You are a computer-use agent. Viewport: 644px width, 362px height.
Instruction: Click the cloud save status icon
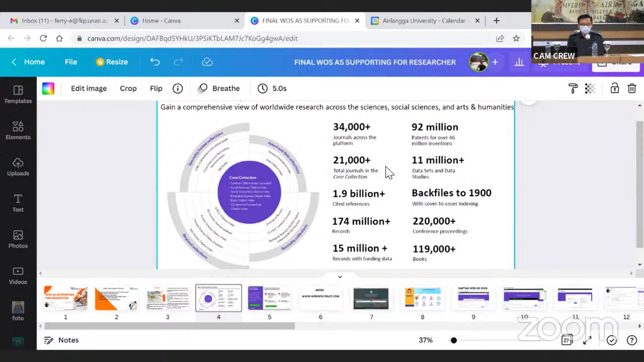pyautogui.click(x=207, y=62)
